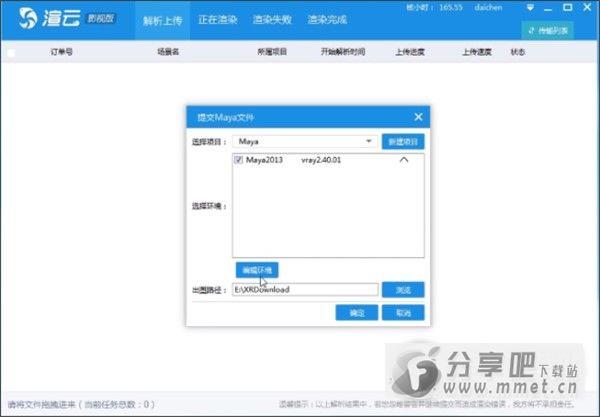
Task: Click the 上传进度 column header
Action: point(410,52)
